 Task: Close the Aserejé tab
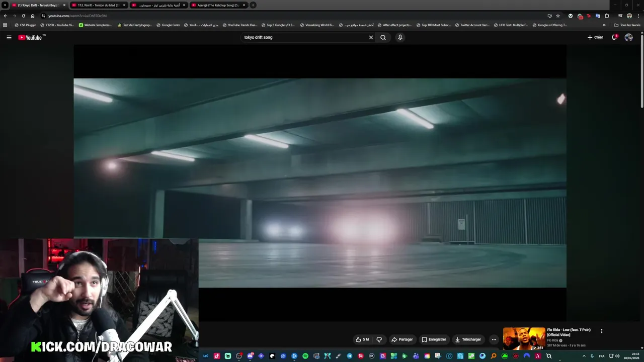pos(244,5)
